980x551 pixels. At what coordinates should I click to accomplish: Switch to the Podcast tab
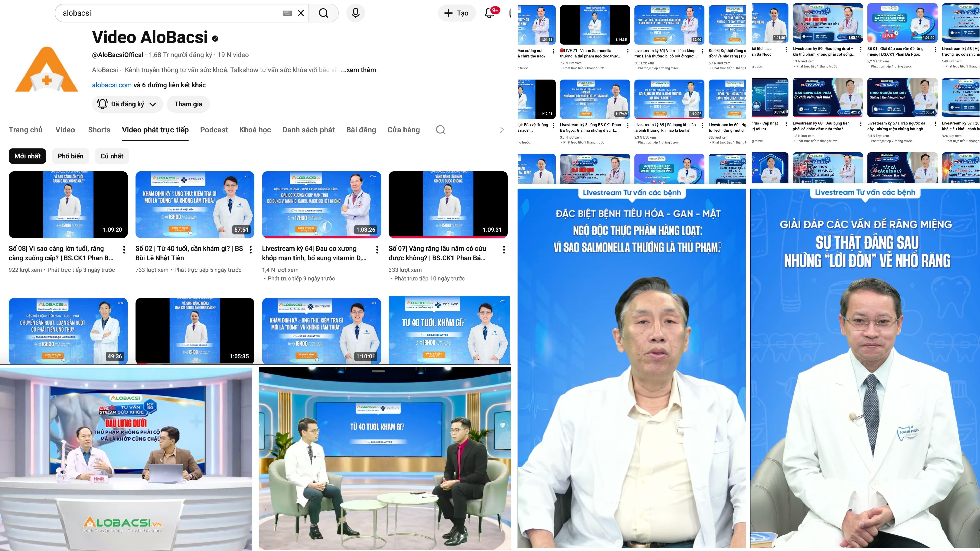click(x=214, y=130)
